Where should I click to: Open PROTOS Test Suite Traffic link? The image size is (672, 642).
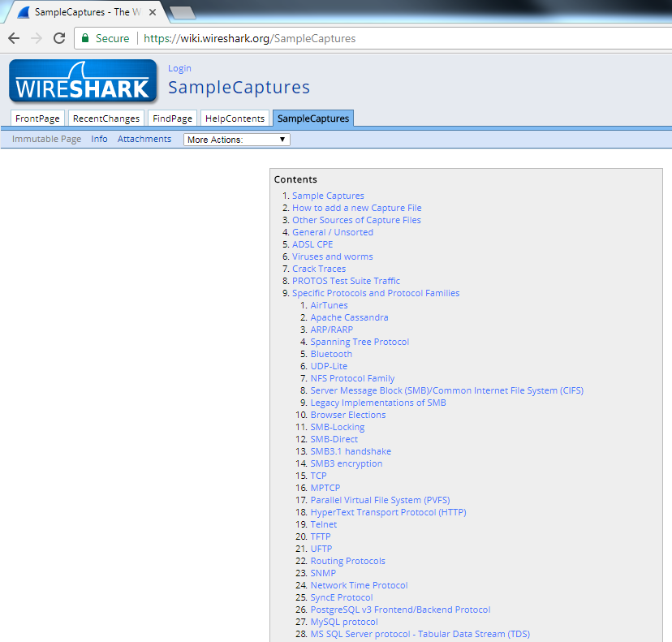pos(346,281)
